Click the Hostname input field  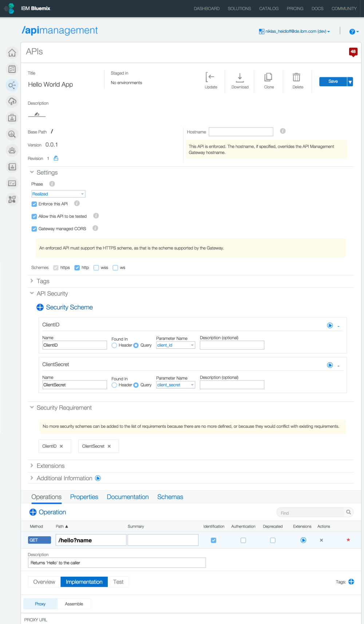241,132
